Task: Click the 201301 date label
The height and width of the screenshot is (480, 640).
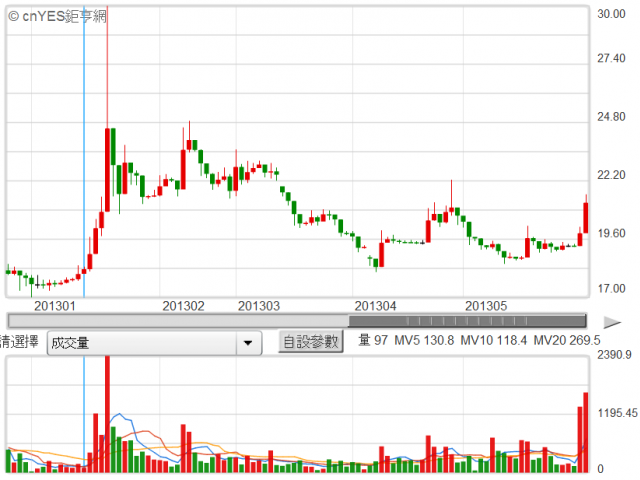Action: coord(55,306)
